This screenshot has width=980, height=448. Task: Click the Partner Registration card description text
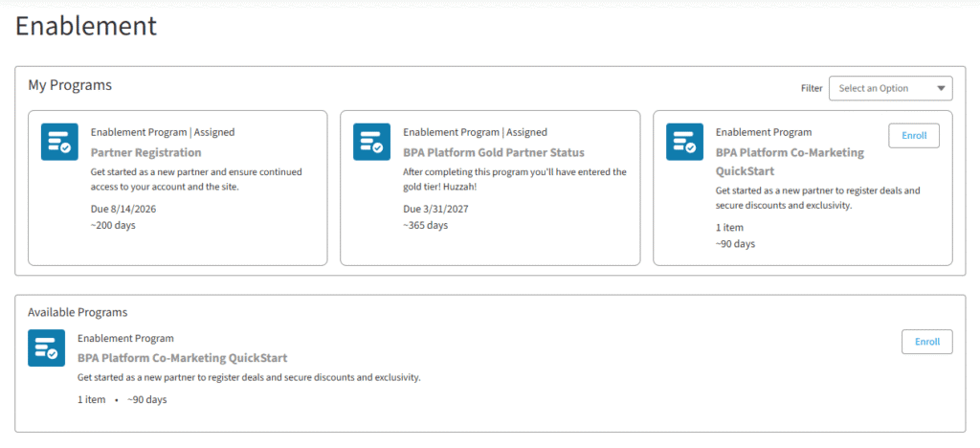click(x=196, y=179)
